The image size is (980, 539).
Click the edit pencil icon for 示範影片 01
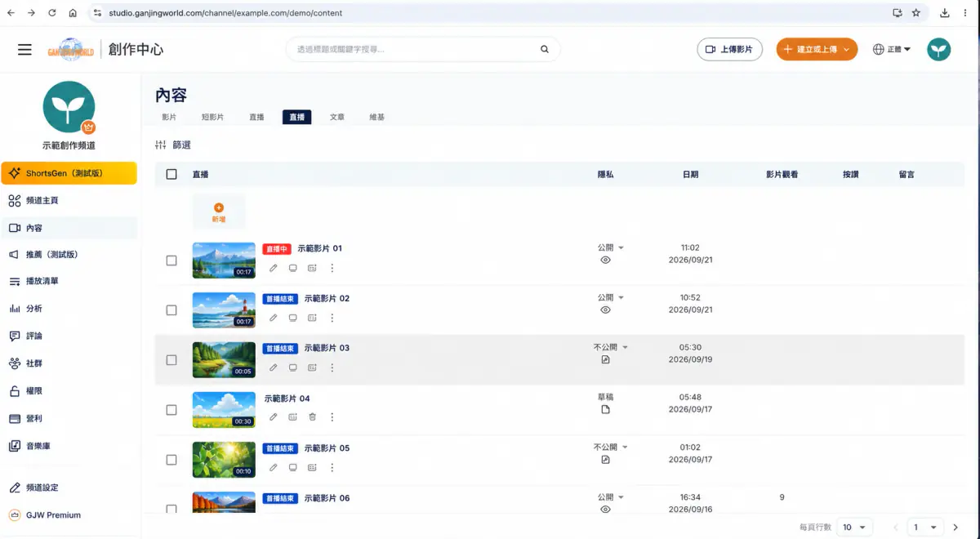(274, 268)
